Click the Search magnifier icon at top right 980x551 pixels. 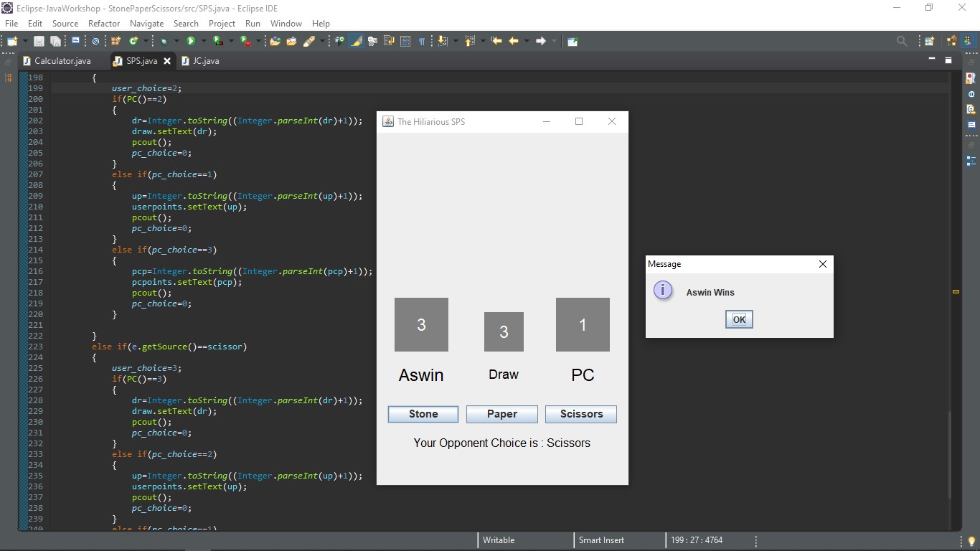coord(902,42)
